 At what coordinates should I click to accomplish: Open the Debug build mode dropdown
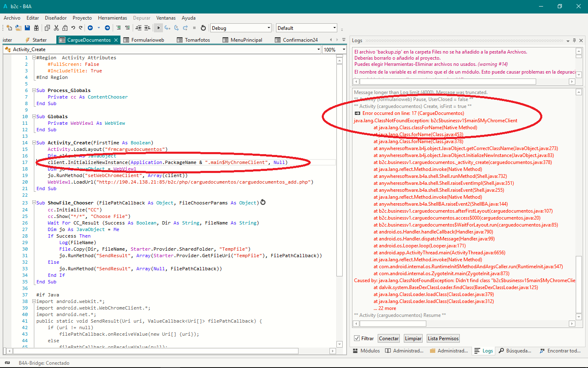click(268, 28)
